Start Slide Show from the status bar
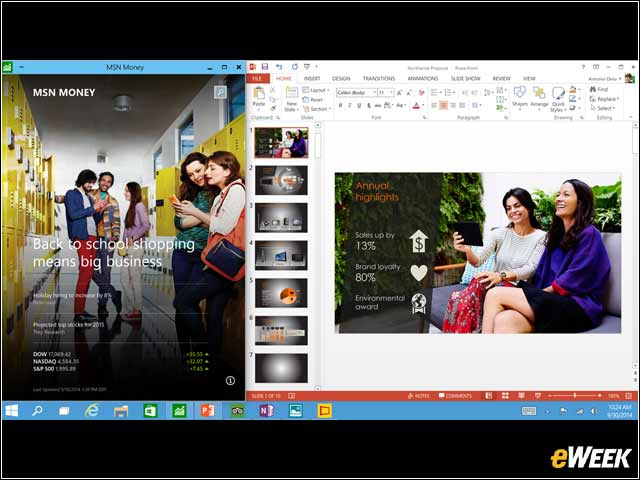This screenshot has height=480, width=640. tap(538, 396)
